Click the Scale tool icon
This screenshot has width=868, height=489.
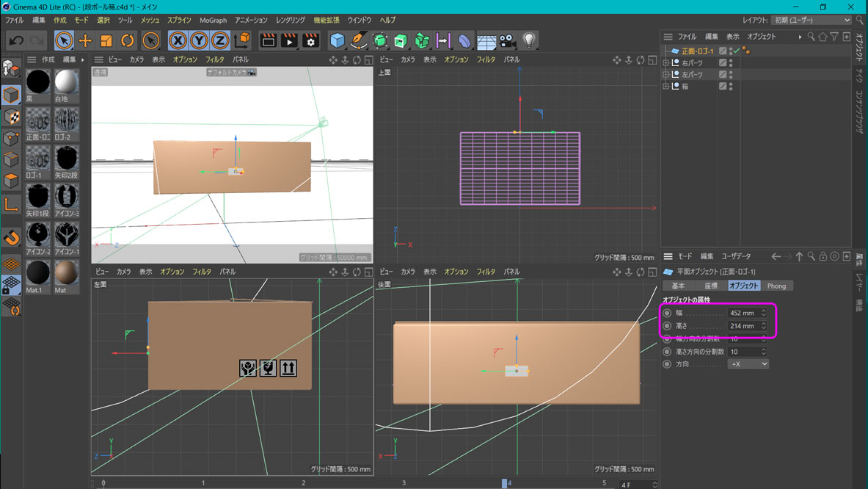(106, 40)
